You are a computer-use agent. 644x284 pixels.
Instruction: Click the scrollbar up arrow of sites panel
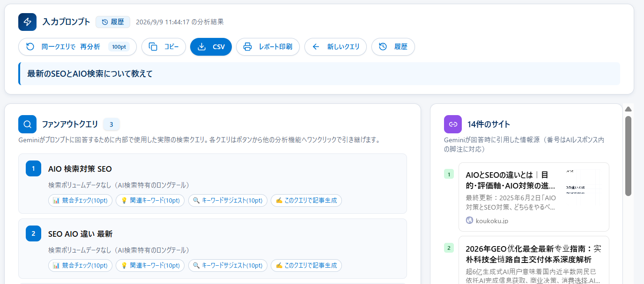coord(629,109)
